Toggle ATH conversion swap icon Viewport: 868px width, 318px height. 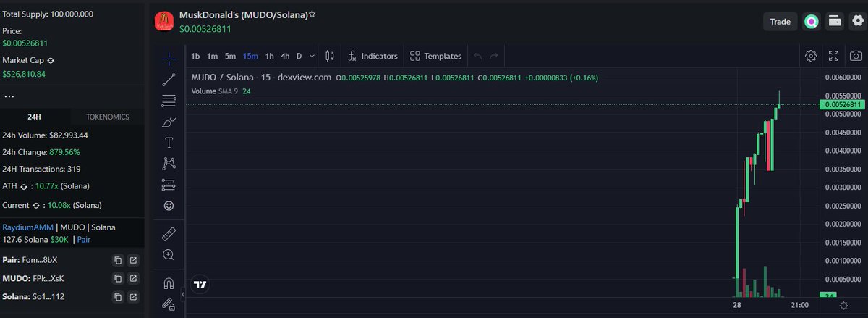click(24, 186)
